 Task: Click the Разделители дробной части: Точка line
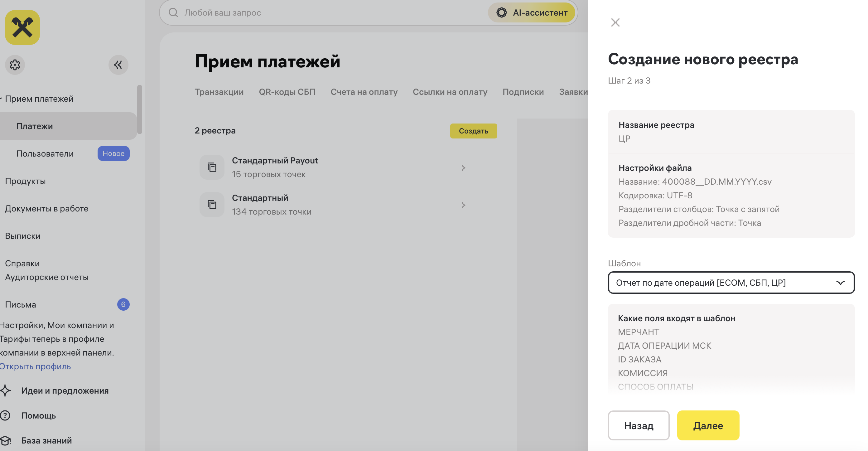[x=690, y=223]
